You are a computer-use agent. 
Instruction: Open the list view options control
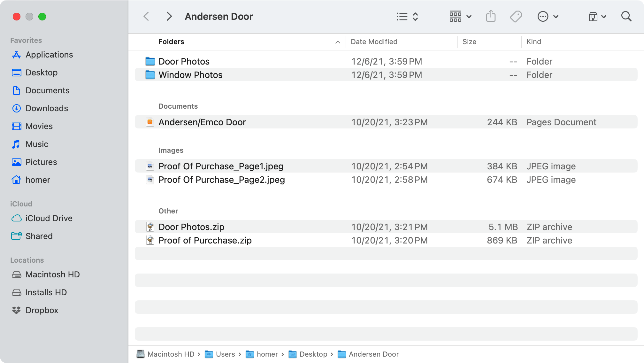(407, 16)
